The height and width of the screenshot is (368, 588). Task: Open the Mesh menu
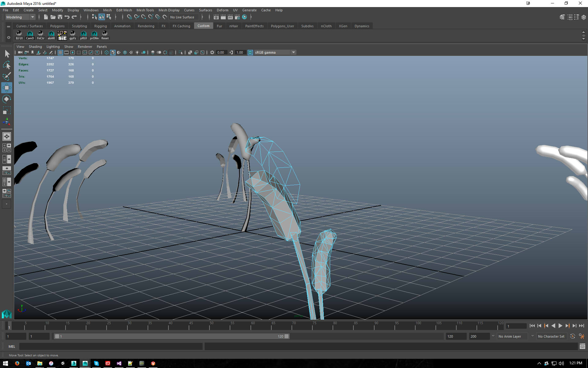coord(107,10)
